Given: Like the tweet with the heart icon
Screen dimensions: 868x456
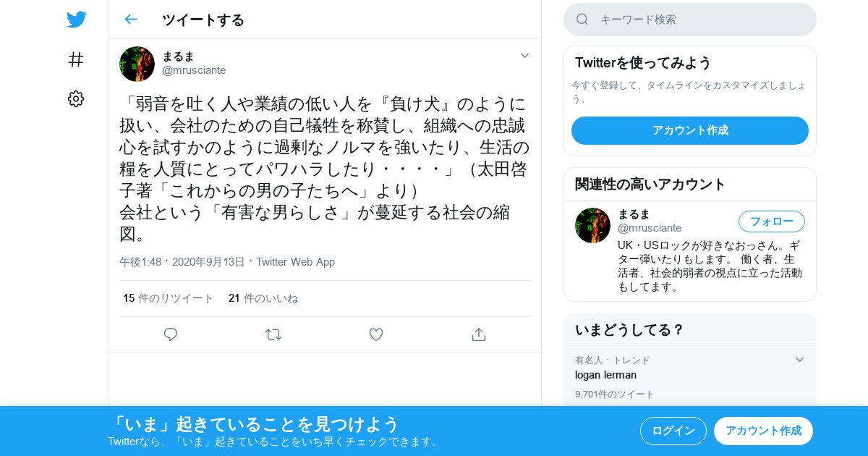Looking at the screenshot, I should (x=376, y=334).
